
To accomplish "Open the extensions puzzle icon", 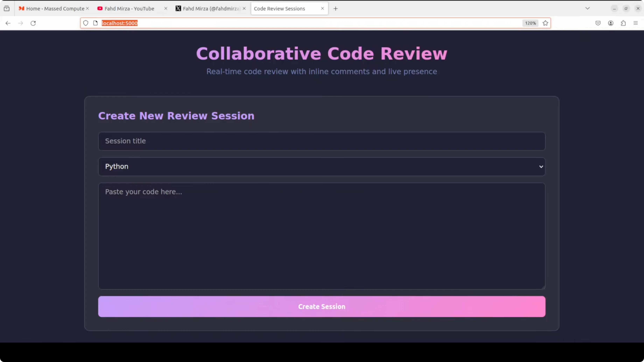I will [623, 23].
